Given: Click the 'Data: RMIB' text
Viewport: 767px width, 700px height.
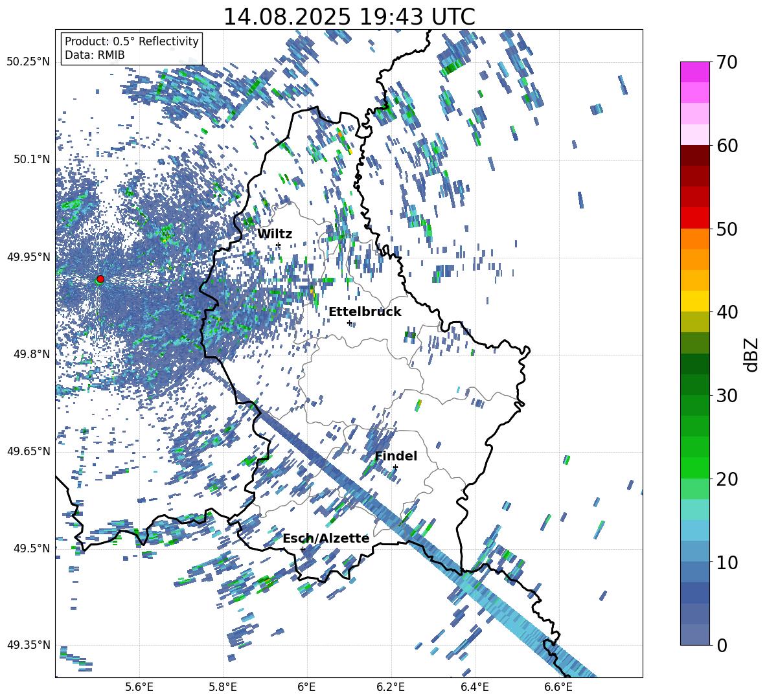Looking at the screenshot, I should pyautogui.click(x=95, y=55).
